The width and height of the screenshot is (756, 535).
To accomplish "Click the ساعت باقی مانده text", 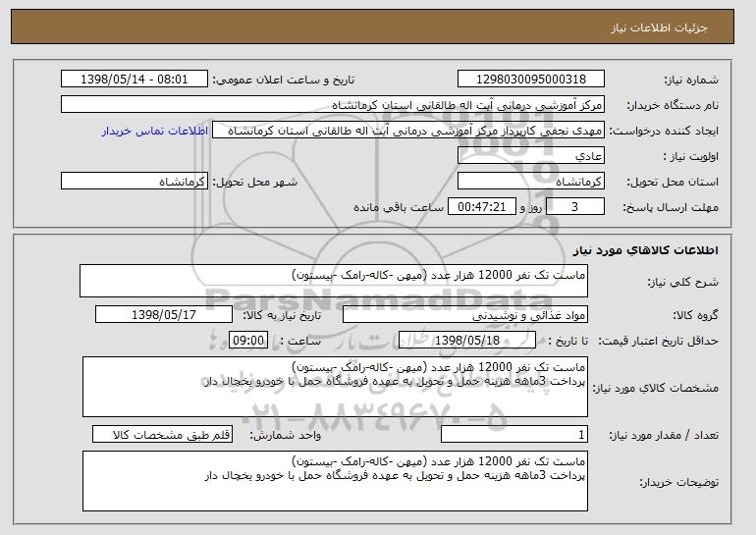I will pos(399,207).
